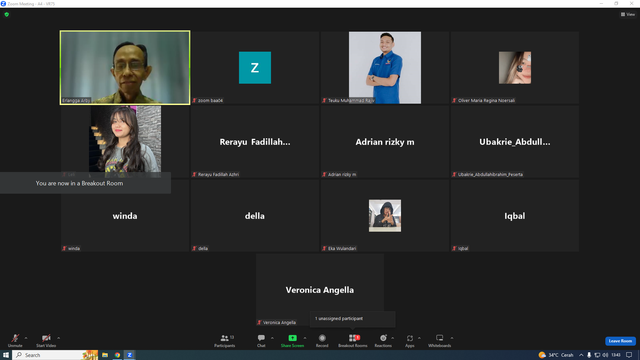The image size is (640, 360).
Task: Click the taskbar Search box
Action: (x=55, y=355)
